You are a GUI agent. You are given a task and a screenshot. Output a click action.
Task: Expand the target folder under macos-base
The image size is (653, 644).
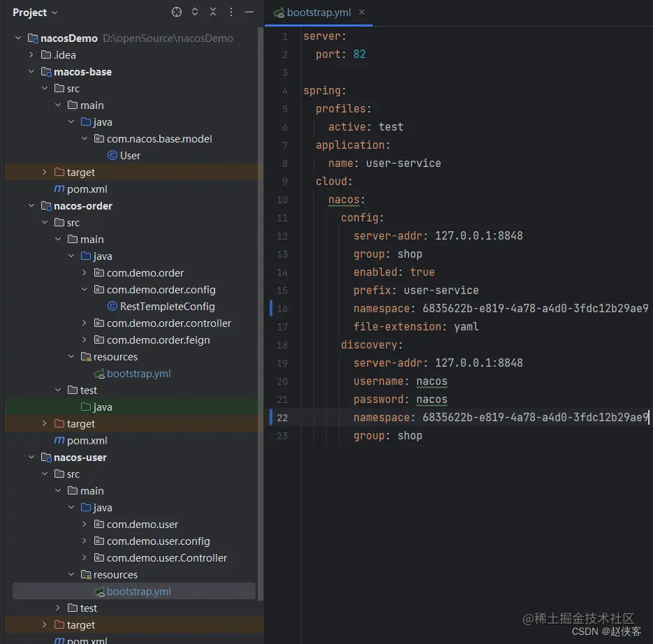45,172
